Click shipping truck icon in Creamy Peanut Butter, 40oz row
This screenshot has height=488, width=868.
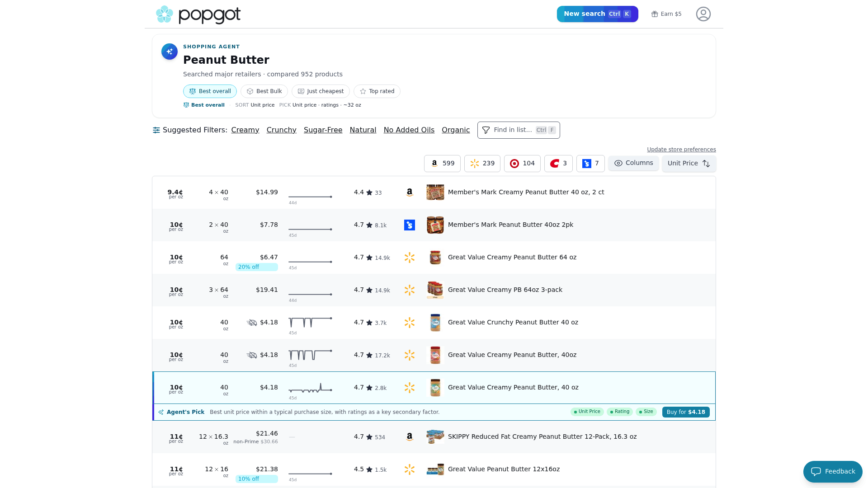252,355
